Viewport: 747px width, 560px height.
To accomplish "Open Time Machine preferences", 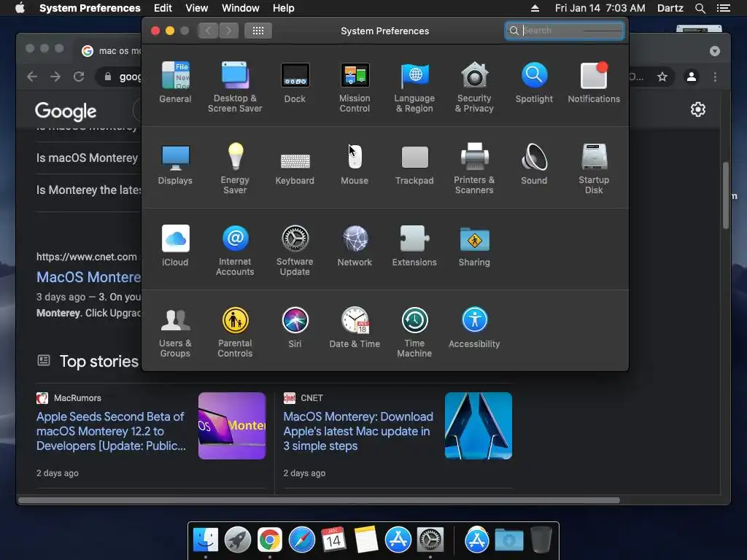I will [414, 332].
